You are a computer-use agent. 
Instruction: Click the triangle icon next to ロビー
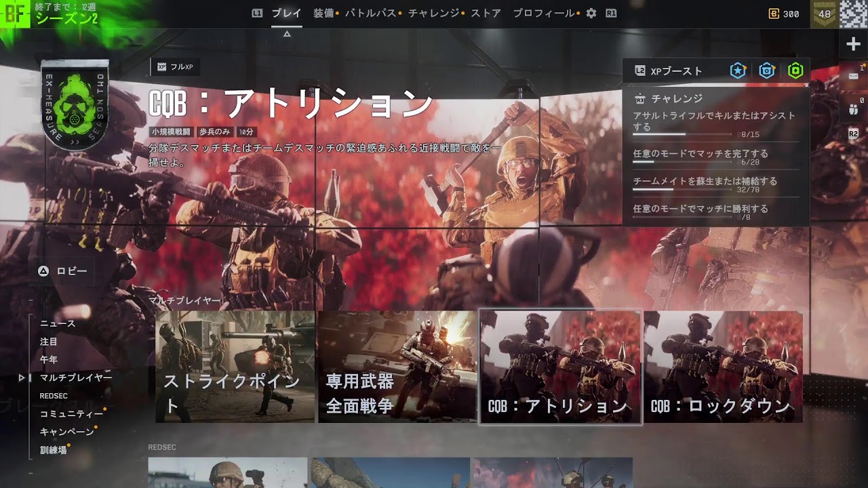tap(43, 270)
